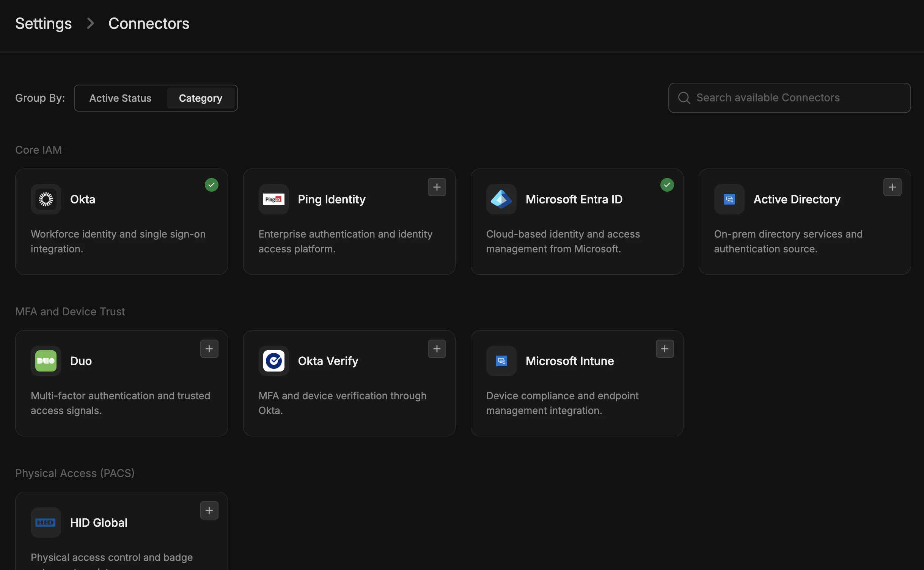Click the MFA and Device Trust heading
Image resolution: width=924 pixels, height=570 pixels.
(x=70, y=312)
